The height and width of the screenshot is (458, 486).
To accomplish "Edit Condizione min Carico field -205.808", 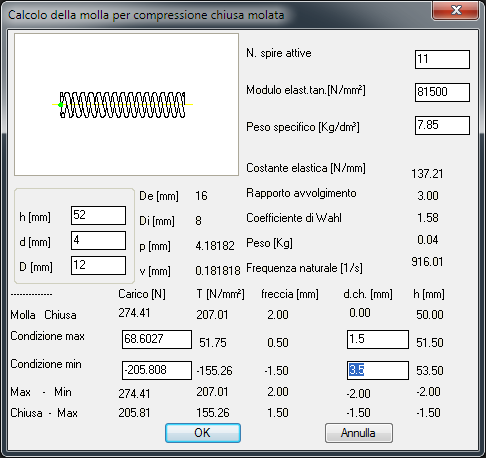I will [x=157, y=370].
